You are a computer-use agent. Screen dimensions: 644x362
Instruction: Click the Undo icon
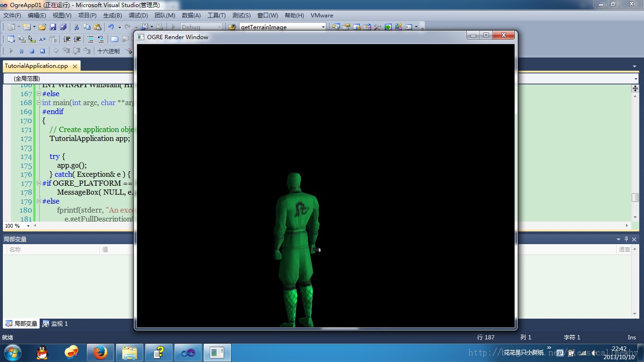pos(112,27)
